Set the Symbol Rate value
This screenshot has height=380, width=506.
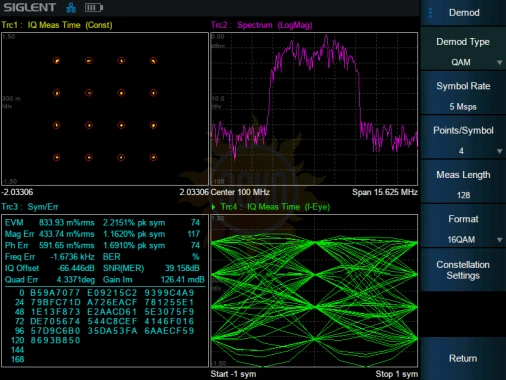[463, 93]
